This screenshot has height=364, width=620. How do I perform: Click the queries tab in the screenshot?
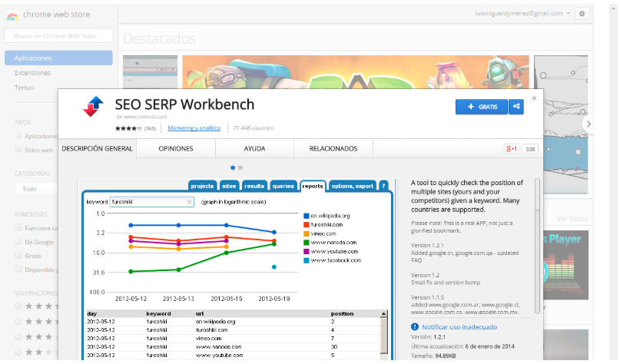coord(283,186)
